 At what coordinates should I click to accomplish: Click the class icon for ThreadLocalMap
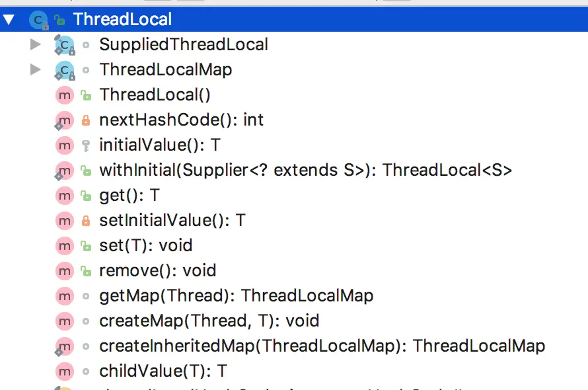(65, 69)
